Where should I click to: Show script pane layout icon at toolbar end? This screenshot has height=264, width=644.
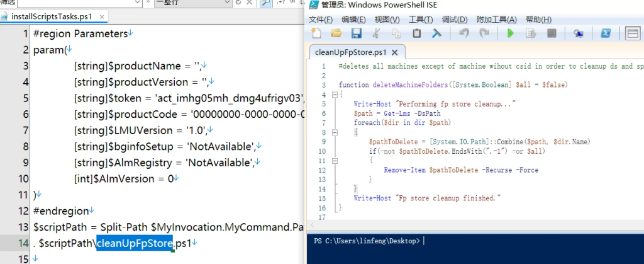(633, 33)
